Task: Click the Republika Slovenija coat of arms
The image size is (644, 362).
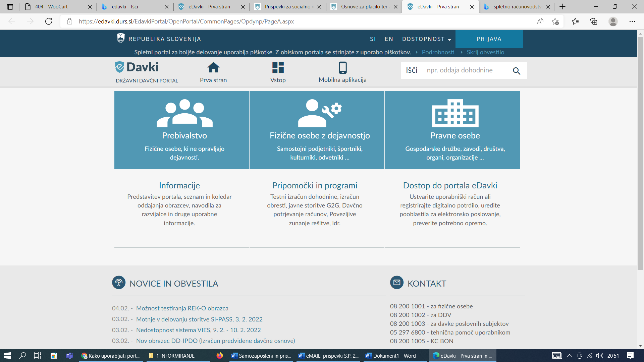Action: point(121,38)
